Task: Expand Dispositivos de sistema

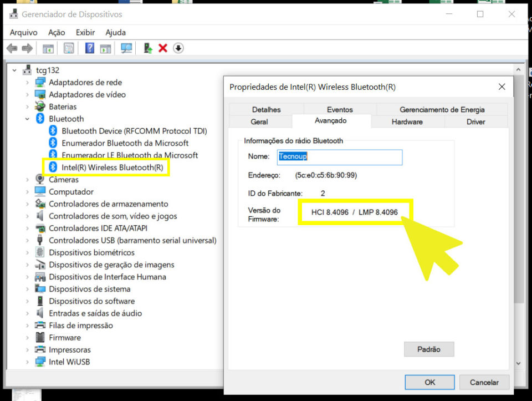Action: pyautogui.click(x=27, y=289)
